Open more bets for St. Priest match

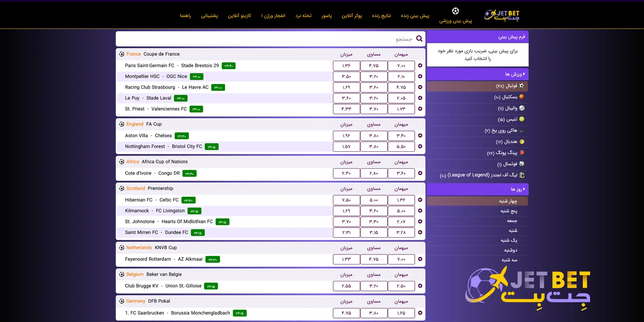point(420,109)
